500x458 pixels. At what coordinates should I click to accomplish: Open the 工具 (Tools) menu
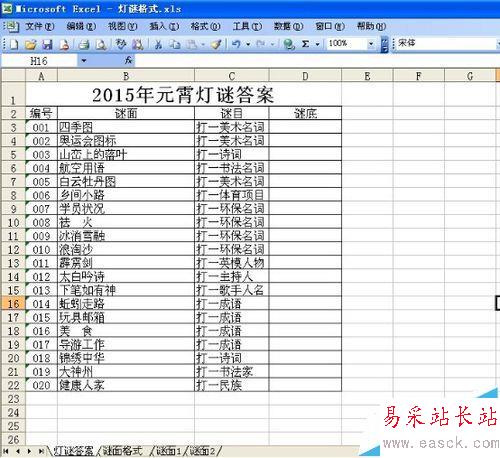click(247, 26)
